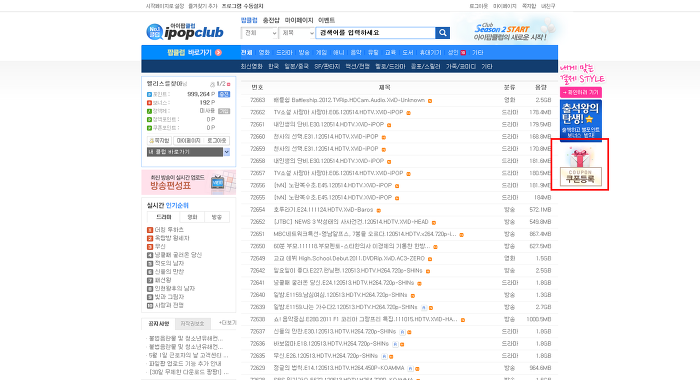This screenshot has height=380, width=700.
Task: Click blue badge icon on row 72635
Action: tap(384, 356)
